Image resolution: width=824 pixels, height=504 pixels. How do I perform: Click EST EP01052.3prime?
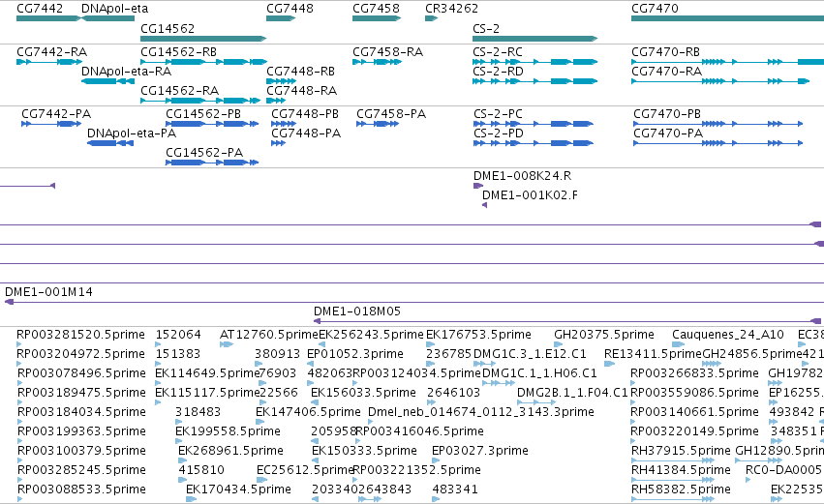click(x=355, y=354)
